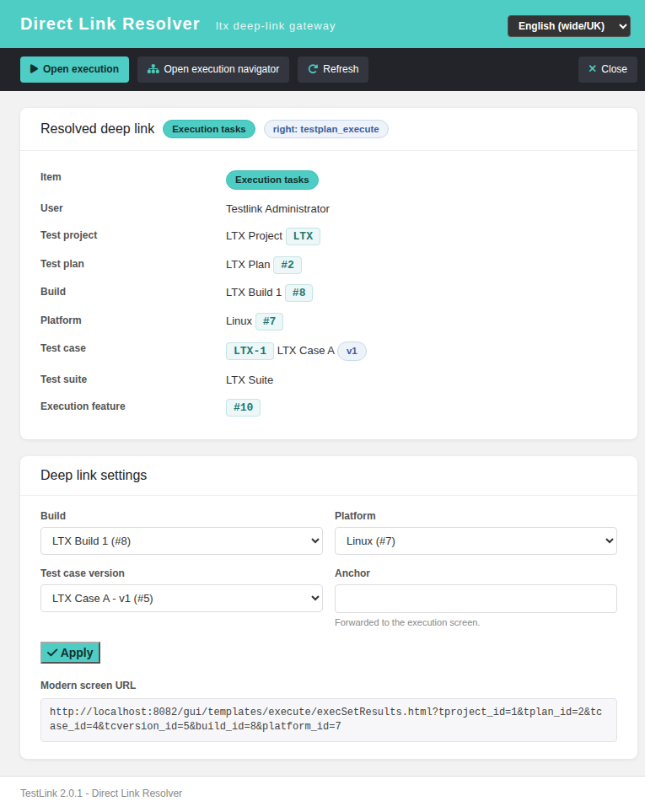Image resolution: width=645 pixels, height=812 pixels.
Task: Click the right: testplan_execute badge
Action: [x=326, y=129]
